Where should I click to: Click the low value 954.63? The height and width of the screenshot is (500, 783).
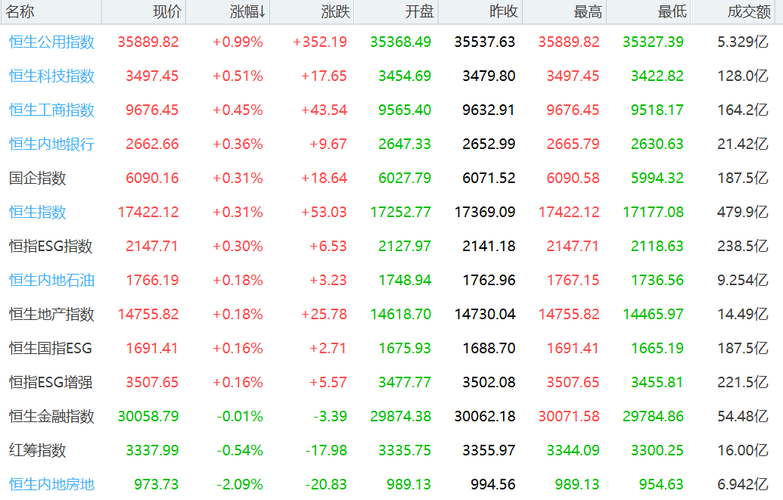point(661,484)
